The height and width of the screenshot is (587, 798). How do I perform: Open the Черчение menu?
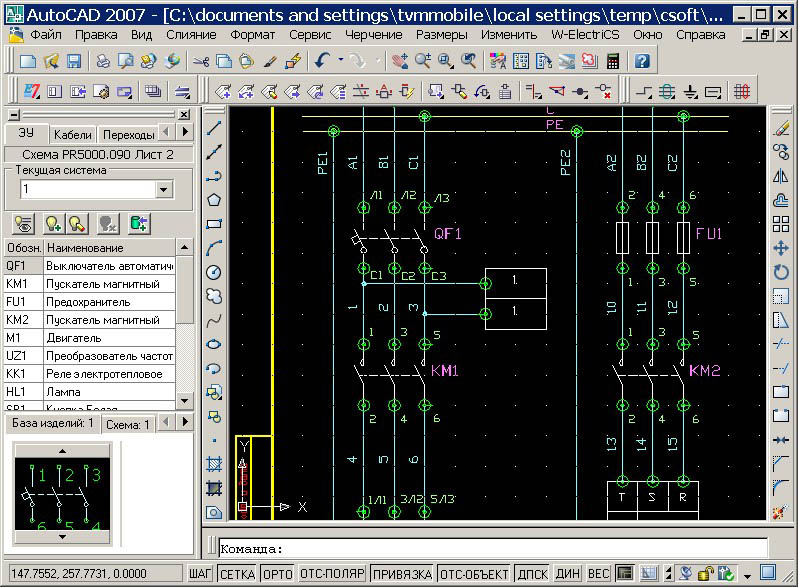373,35
